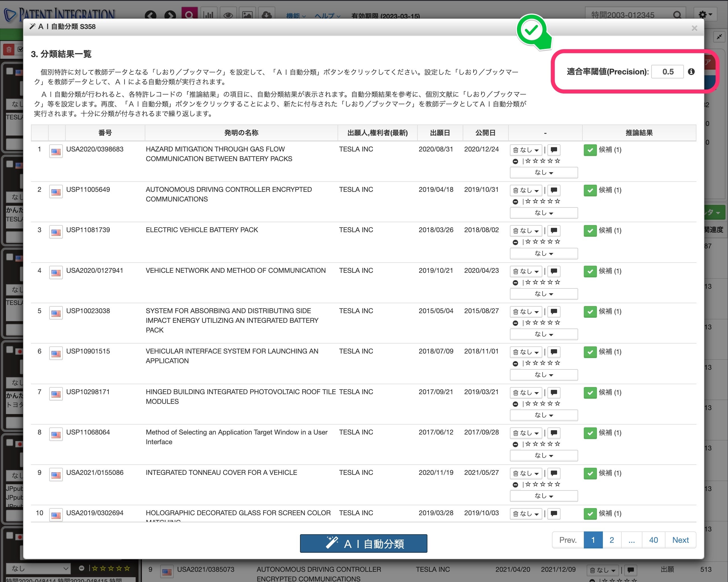Open the comment icon for USA2020/0398683

tap(553, 150)
